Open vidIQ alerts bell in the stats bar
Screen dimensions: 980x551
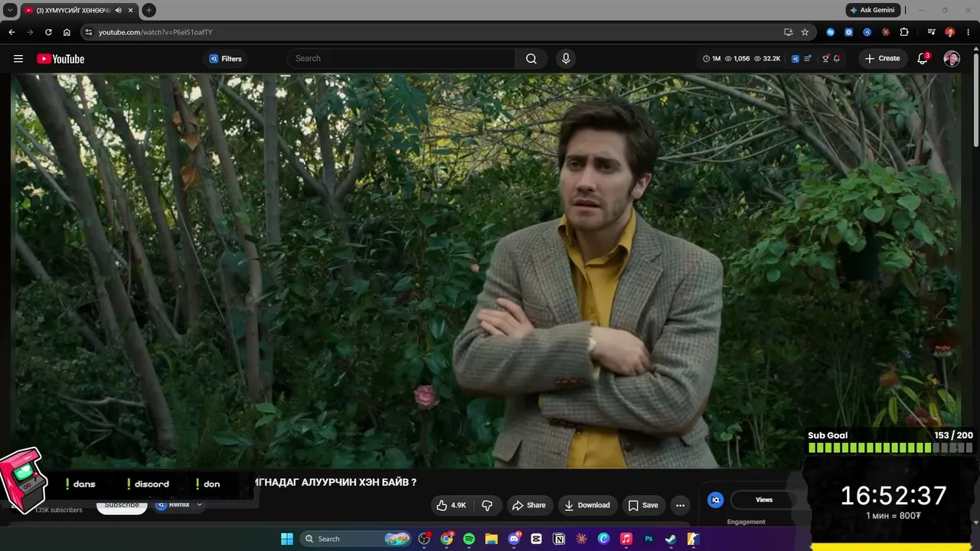(837, 59)
